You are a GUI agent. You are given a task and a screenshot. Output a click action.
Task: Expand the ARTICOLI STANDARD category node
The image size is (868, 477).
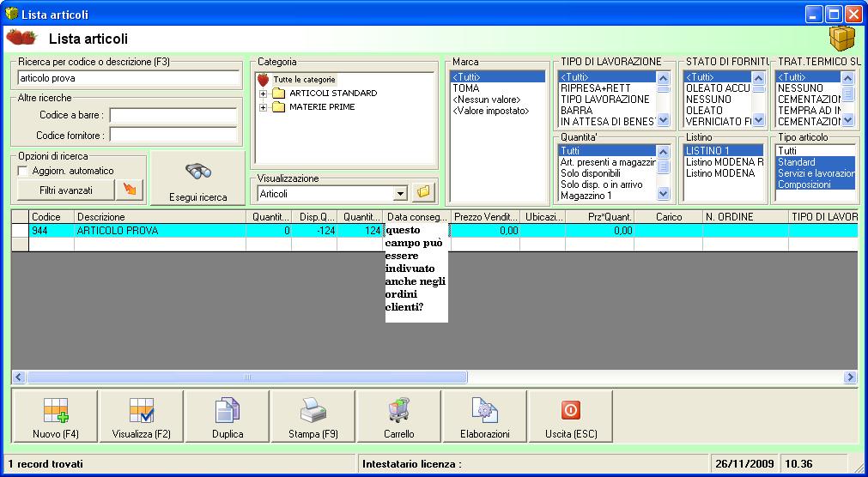263,94
